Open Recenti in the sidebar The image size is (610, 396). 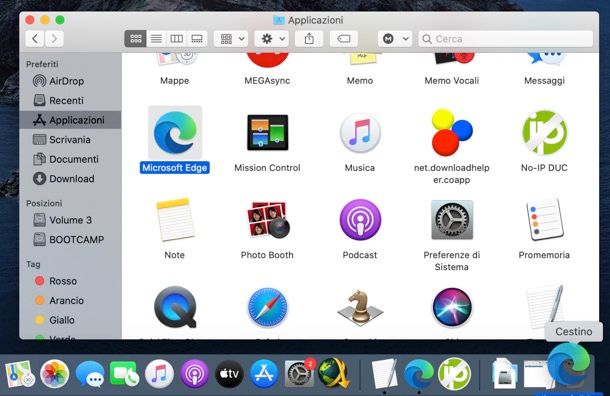[x=70, y=100]
